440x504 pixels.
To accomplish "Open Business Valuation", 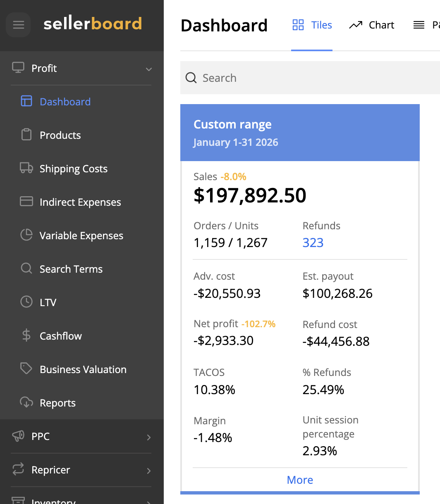I will tap(83, 369).
